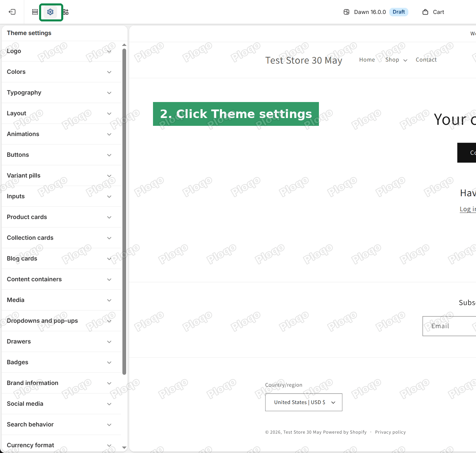This screenshot has height=453, width=476.
Task: Click the exit editor back icon
Action: click(12, 12)
